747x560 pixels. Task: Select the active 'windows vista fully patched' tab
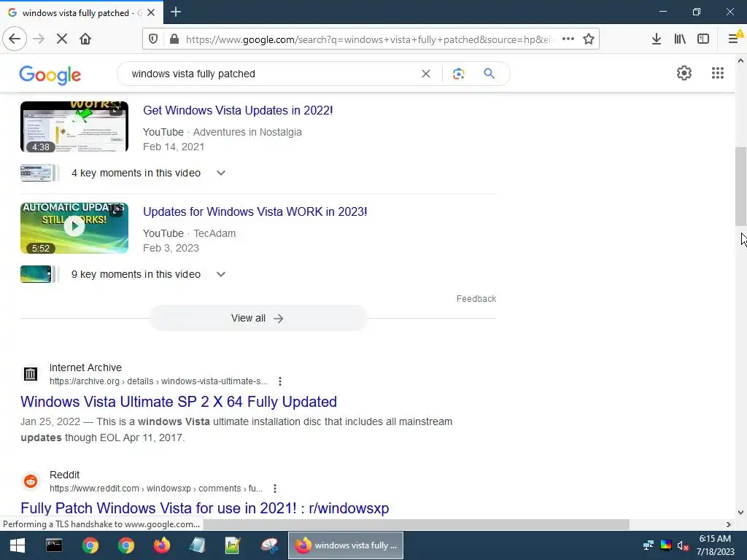point(82,13)
